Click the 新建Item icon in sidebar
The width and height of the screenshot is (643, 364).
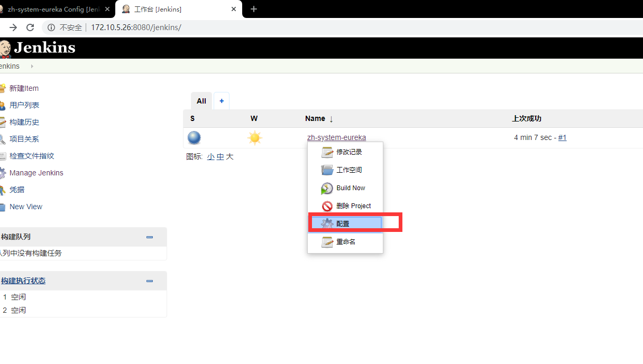[x=3, y=88]
